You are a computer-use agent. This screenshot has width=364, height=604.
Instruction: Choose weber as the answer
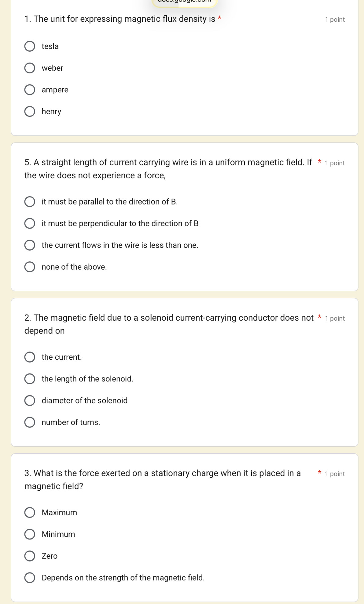[x=30, y=68]
